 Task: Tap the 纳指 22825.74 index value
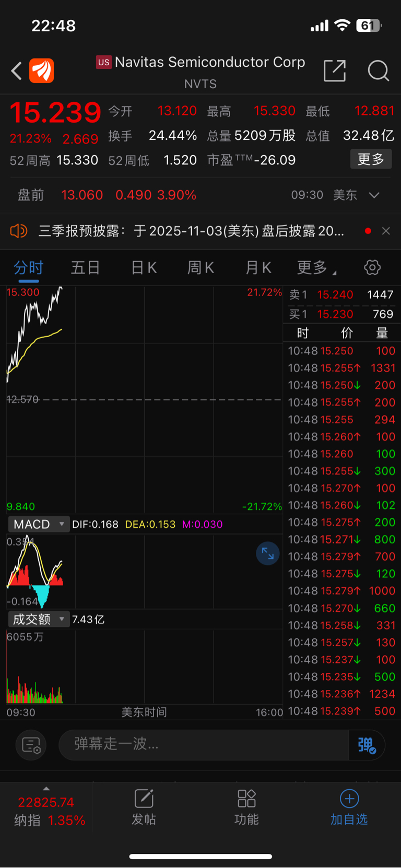(x=46, y=802)
